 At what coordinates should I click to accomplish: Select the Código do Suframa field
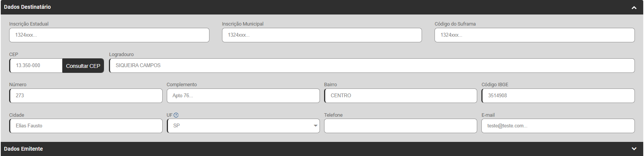[x=534, y=35]
